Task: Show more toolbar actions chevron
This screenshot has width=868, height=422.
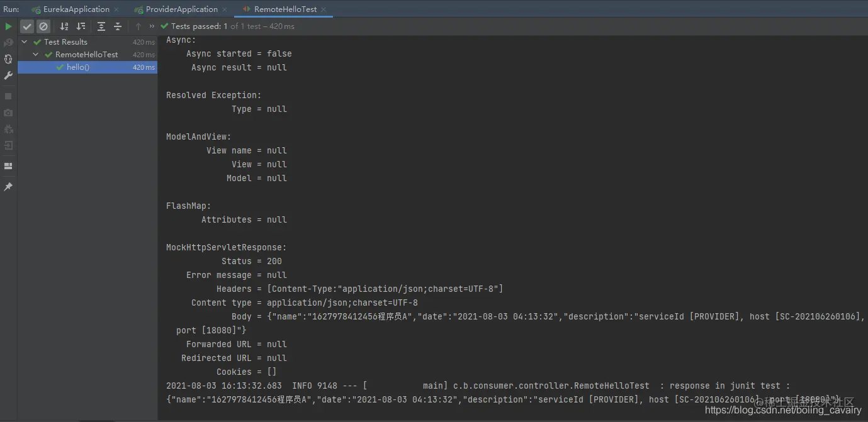Action: tap(152, 26)
